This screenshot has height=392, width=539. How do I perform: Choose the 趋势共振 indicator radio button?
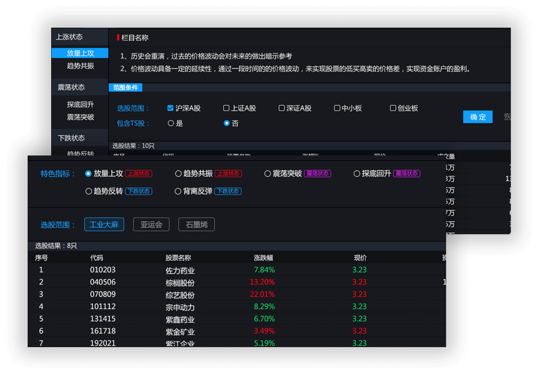click(178, 174)
